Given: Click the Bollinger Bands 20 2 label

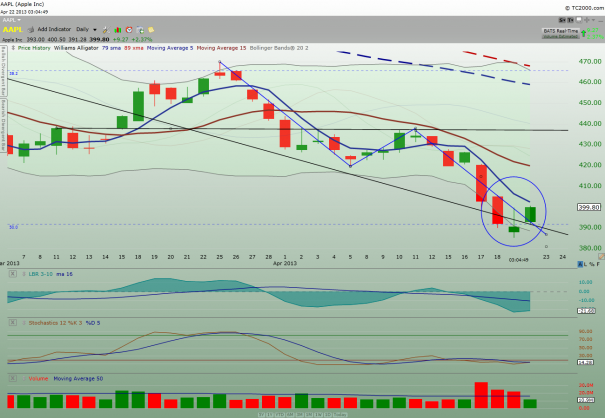Looking at the screenshot, I should tap(279, 48).
